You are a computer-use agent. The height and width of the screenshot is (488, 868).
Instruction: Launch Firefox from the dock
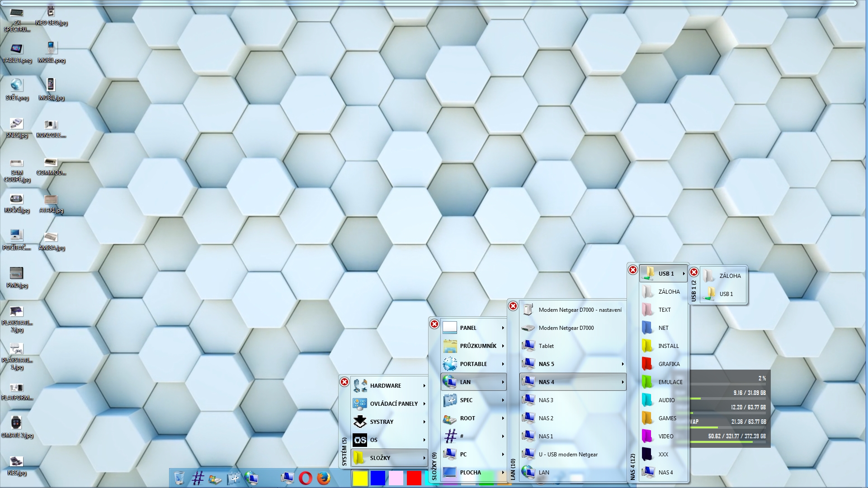[324, 478]
